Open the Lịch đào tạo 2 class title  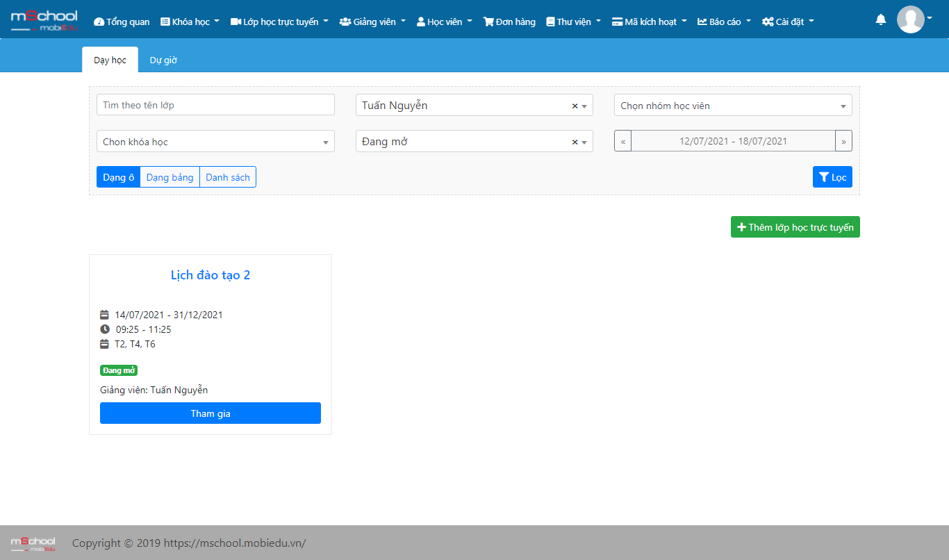211,275
